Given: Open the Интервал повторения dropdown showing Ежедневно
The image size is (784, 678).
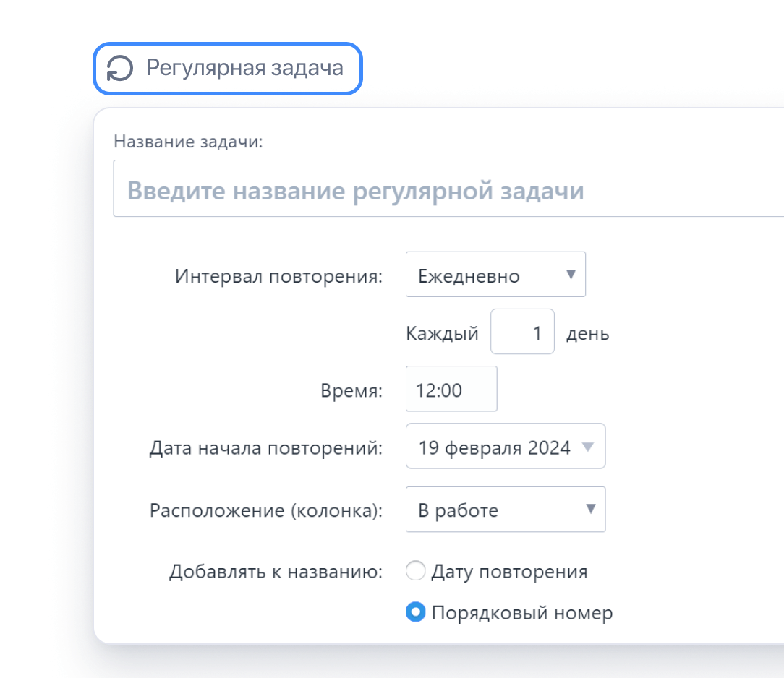Looking at the screenshot, I should (x=495, y=274).
